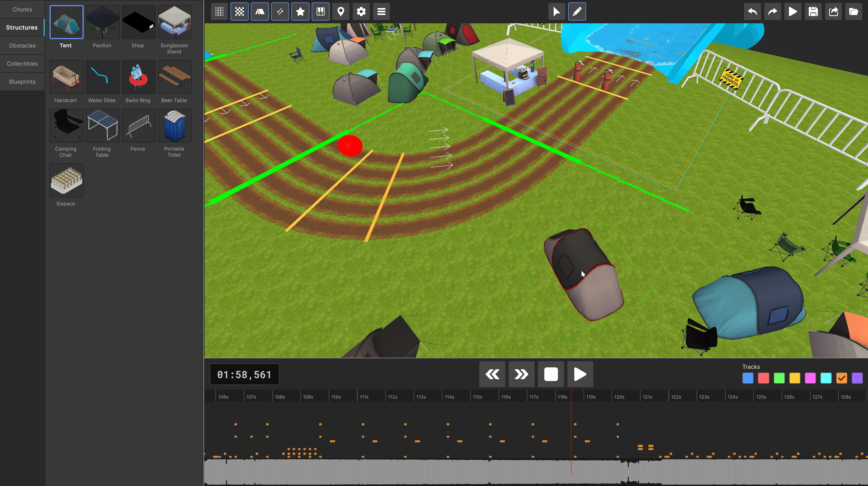This screenshot has width=868, height=486.
Task: Toggle the star collectibles display icon
Action: tap(300, 12)
